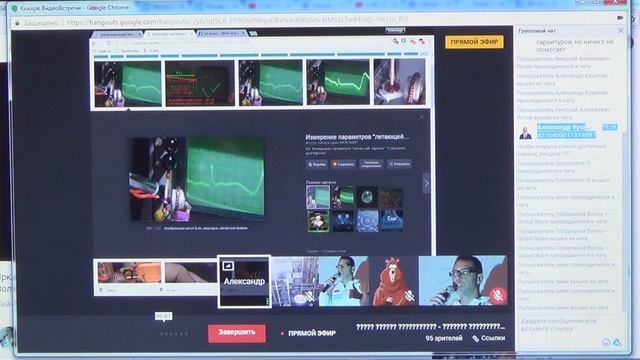Click the Google Видеовстречи window title
This screenshot has width=640, height=360.
click(74, 8)
